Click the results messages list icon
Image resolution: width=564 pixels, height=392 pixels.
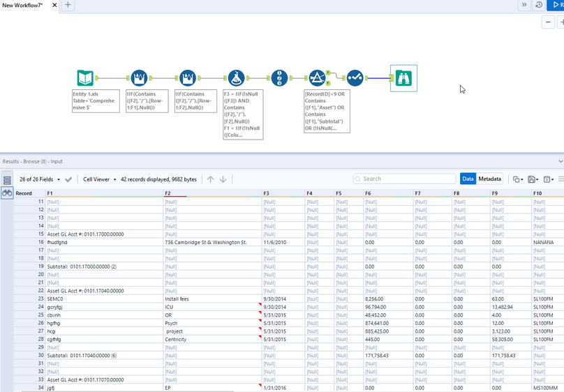click(x=7, y=180)
